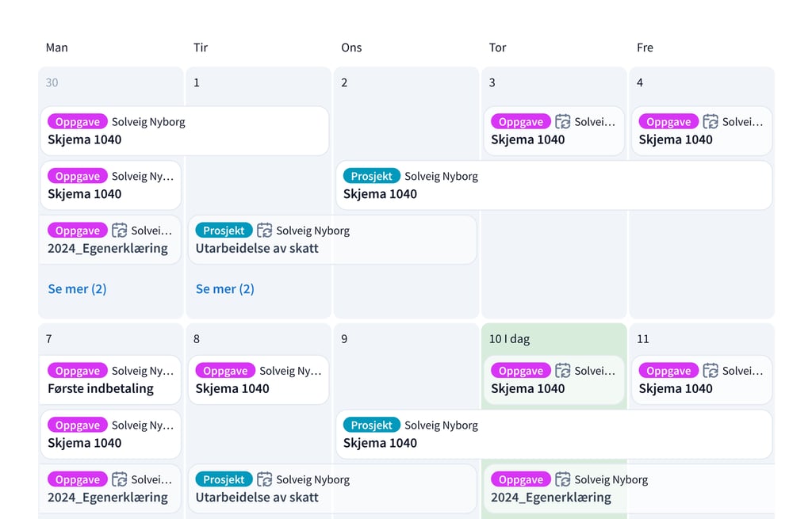Click recurring icon on Monday 7 2024_Egenerklæring task
This screenshot has width=812, height=519.
tap(119, 479)
